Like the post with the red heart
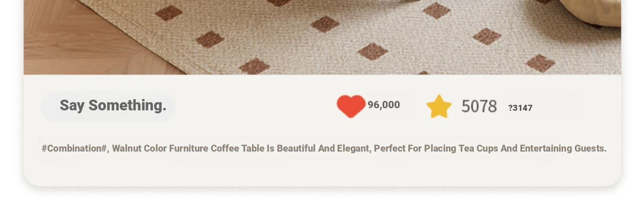The height and width of the screenshot is (213, 644). coord(351,106)
